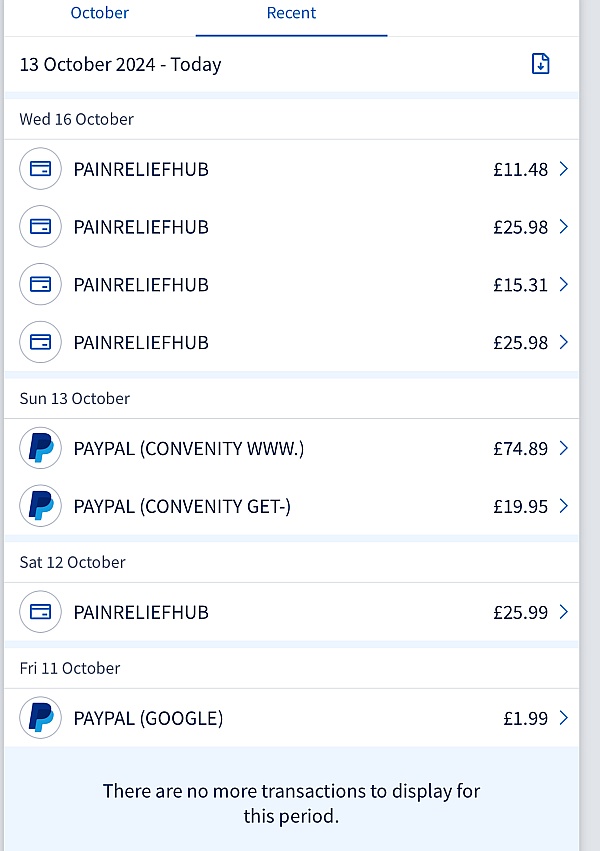
Task: Download statement using the document icon
Action: pos(540,64)
